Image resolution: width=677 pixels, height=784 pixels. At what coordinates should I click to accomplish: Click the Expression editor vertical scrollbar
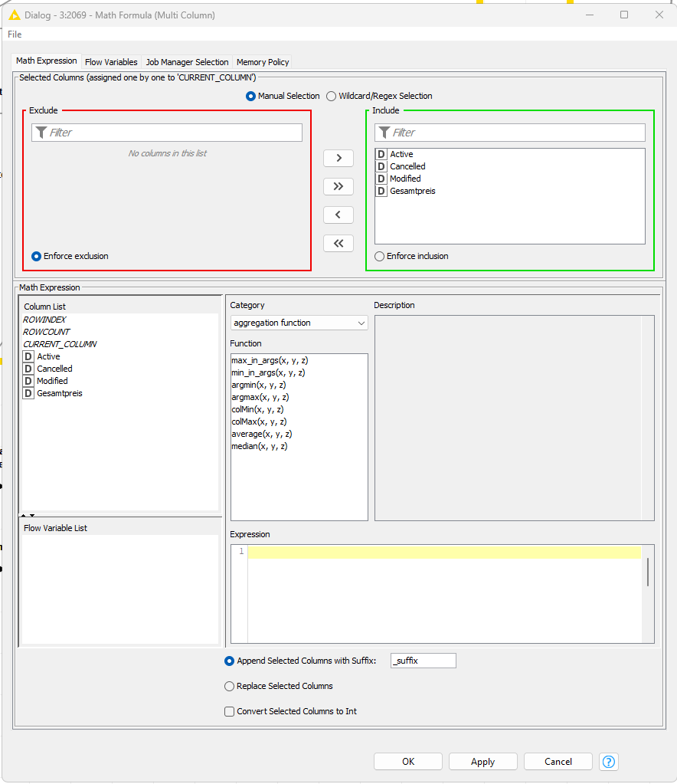[648, 572]
